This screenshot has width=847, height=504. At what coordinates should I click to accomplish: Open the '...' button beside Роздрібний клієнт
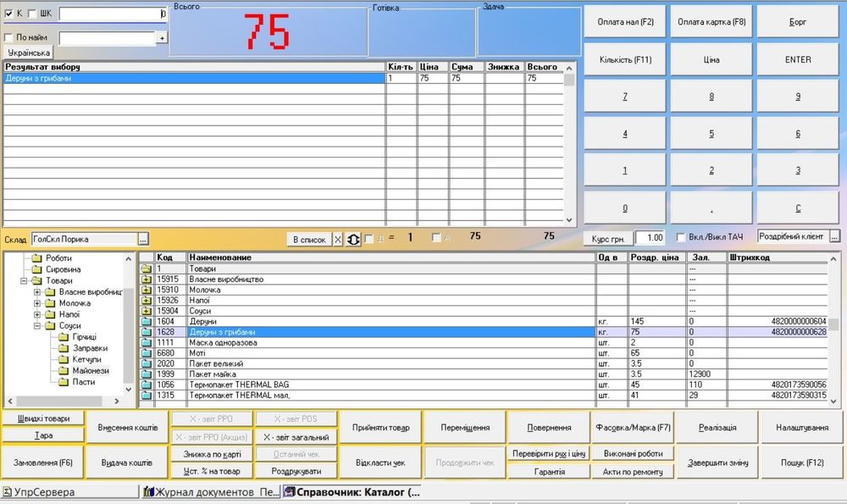click(x=834, y=236)
